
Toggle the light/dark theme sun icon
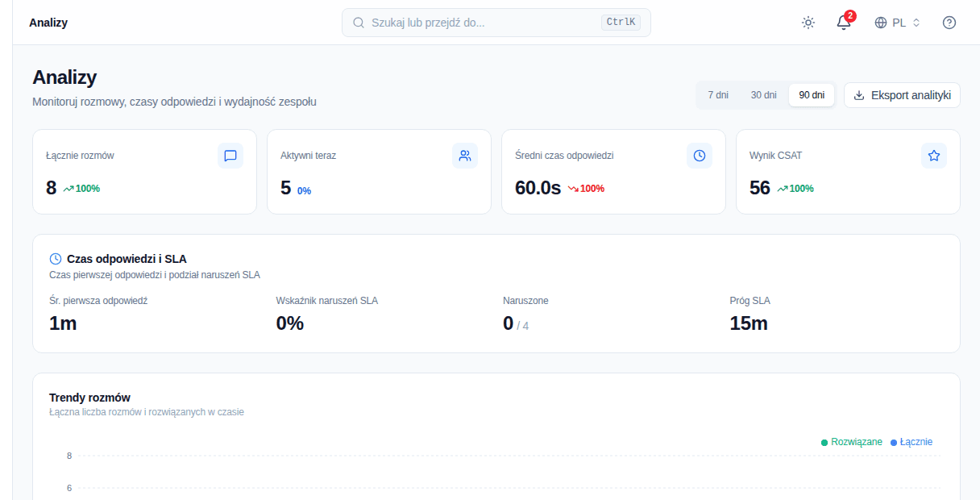pyautogui.click(x=808, y=23)
